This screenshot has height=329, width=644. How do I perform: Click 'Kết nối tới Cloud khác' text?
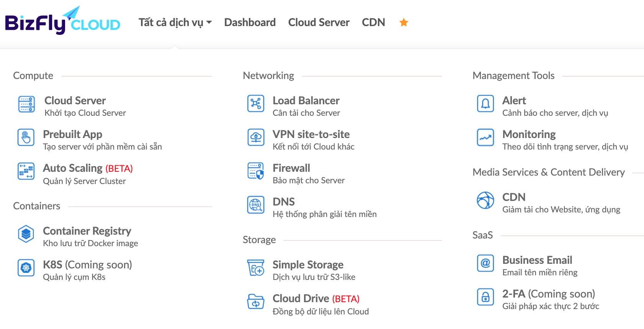pyautogui.click(x=314, y=146)
